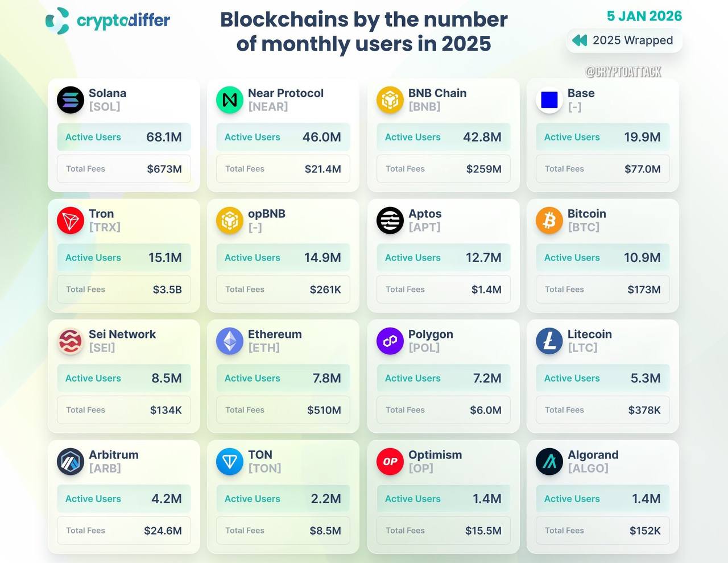Click the Algorand logo icon

[549, 462]
